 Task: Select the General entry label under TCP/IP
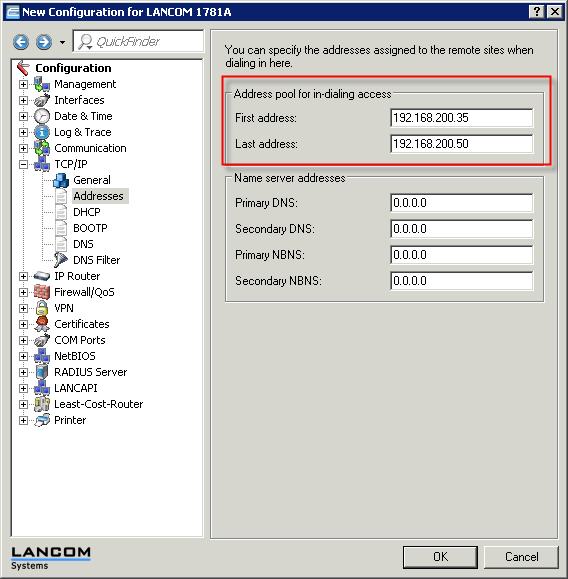(92, 180)
